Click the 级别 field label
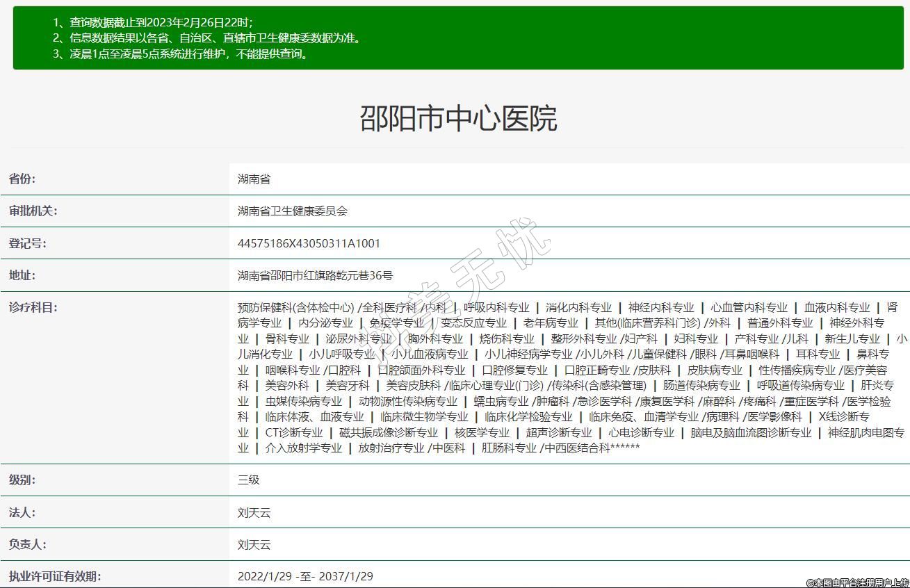910x588 pixels. [22, 480]
